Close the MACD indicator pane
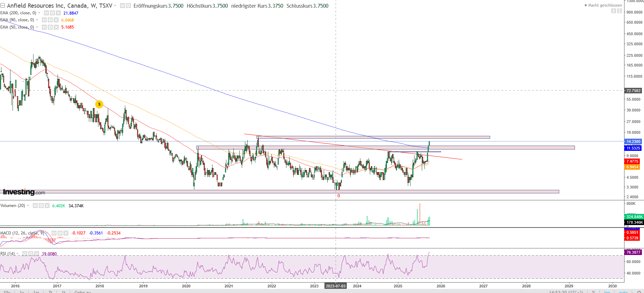The image size is (644, 293). pos(66,233)
